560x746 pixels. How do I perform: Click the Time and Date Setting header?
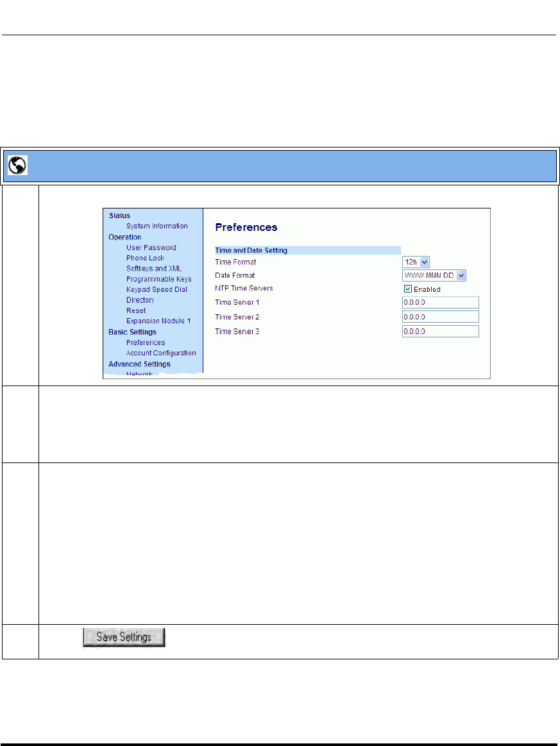point(308,250)
